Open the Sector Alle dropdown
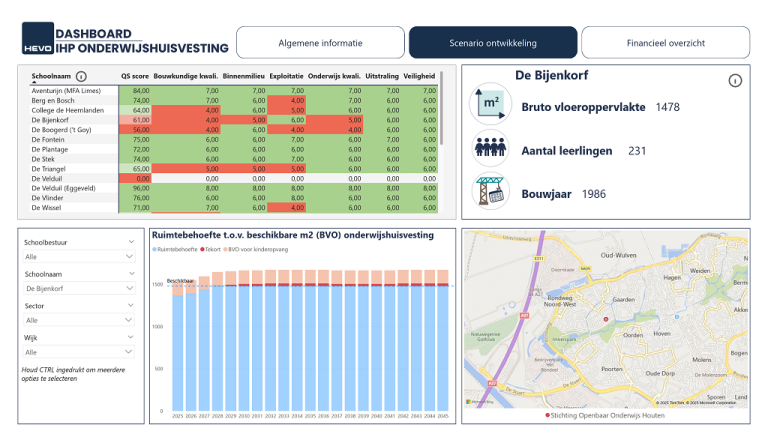This screenshot has height=440, width=768. coord(79,320)
